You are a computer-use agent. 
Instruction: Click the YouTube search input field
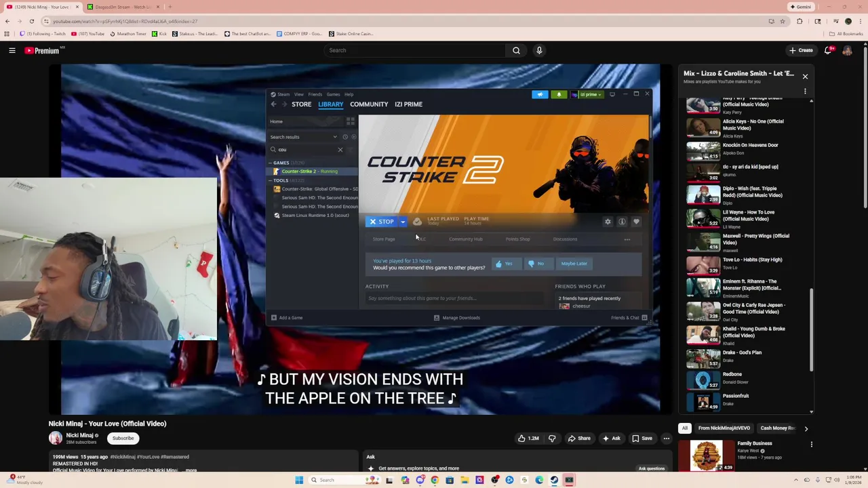pyautogui.click(x=414, y=50)
